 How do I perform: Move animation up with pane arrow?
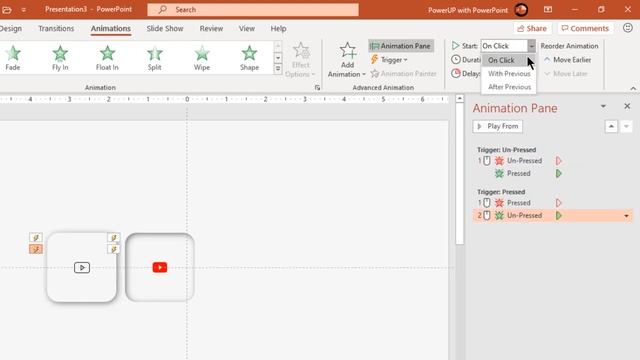[x=611, y=127]
